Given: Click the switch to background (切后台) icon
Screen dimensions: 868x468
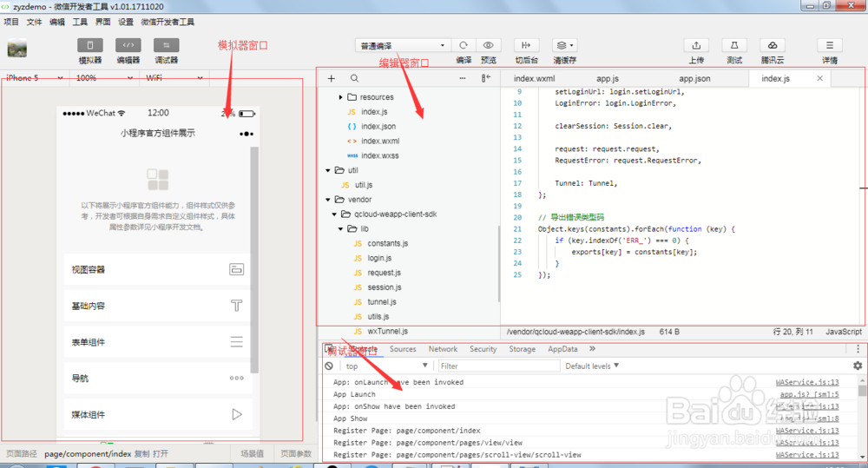Looking at the screenshot, I should 526,45.
